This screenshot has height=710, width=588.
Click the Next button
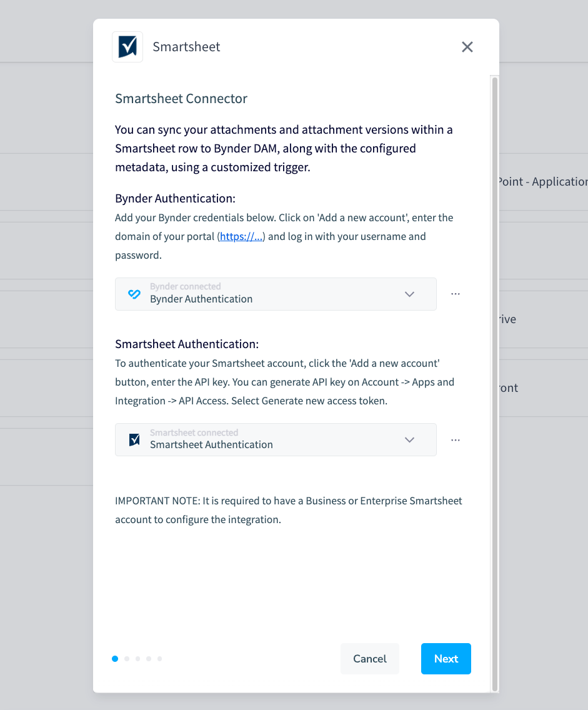pos(446,658)
